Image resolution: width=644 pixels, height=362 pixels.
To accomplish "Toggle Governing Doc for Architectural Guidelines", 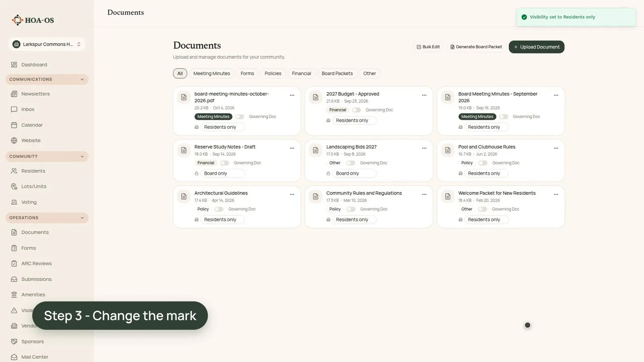I will coord(219,209).
